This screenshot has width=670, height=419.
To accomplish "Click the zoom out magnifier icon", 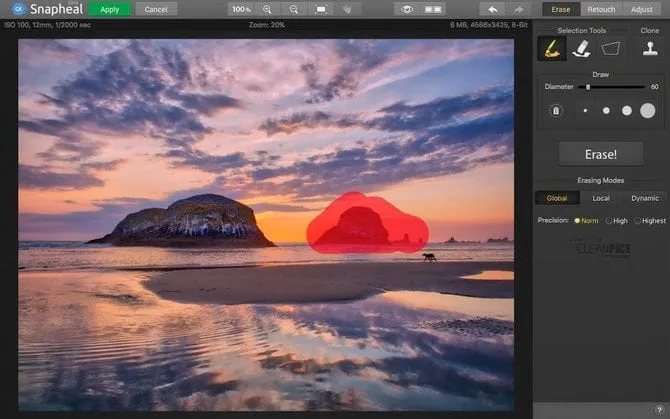I will click(x=293, y=9).
